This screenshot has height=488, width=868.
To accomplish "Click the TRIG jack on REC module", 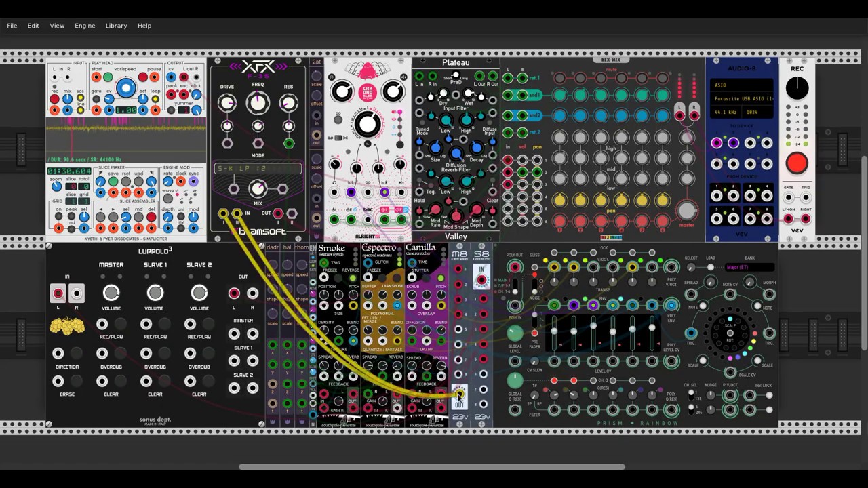I will pyautogui.click(x=806, y=198).
